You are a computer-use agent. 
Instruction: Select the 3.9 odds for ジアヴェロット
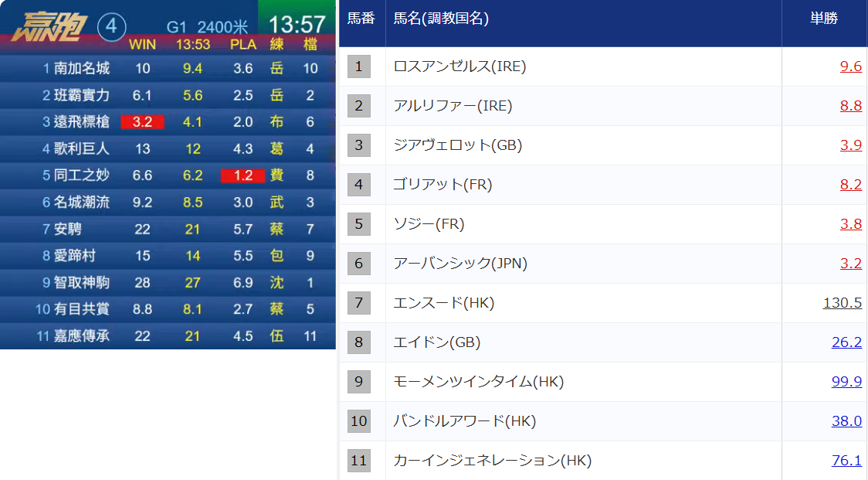pos(850,145)
